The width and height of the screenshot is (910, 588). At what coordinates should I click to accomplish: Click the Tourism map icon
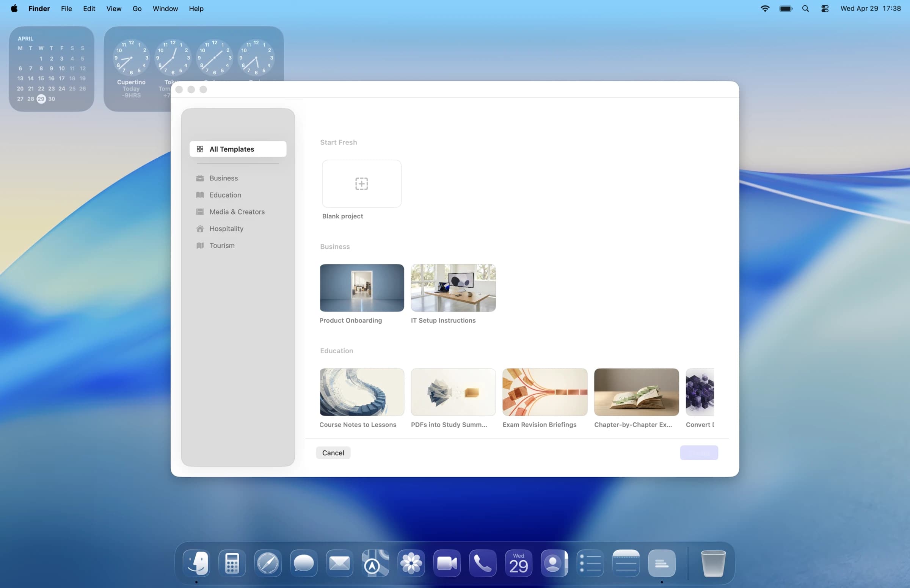[200, 245]
